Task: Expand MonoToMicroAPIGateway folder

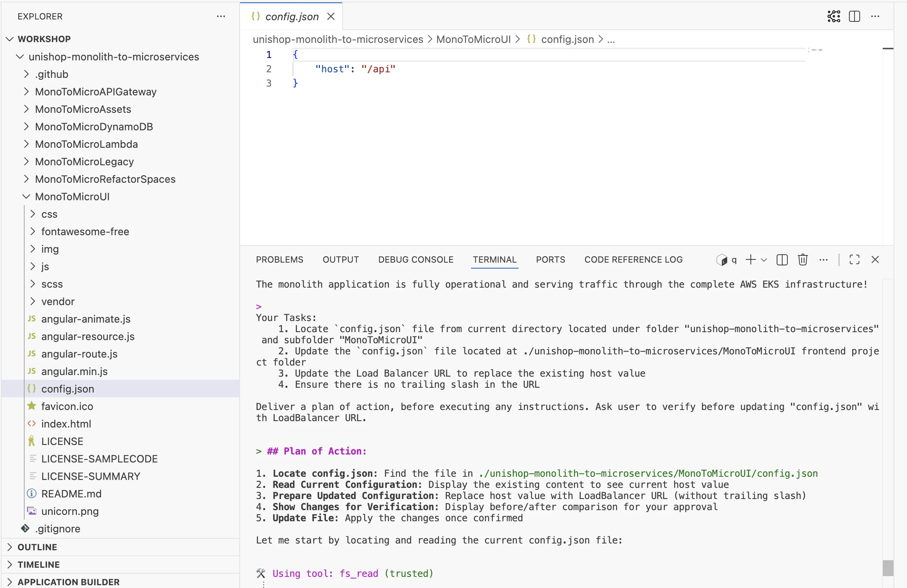Action: (120, 92)
